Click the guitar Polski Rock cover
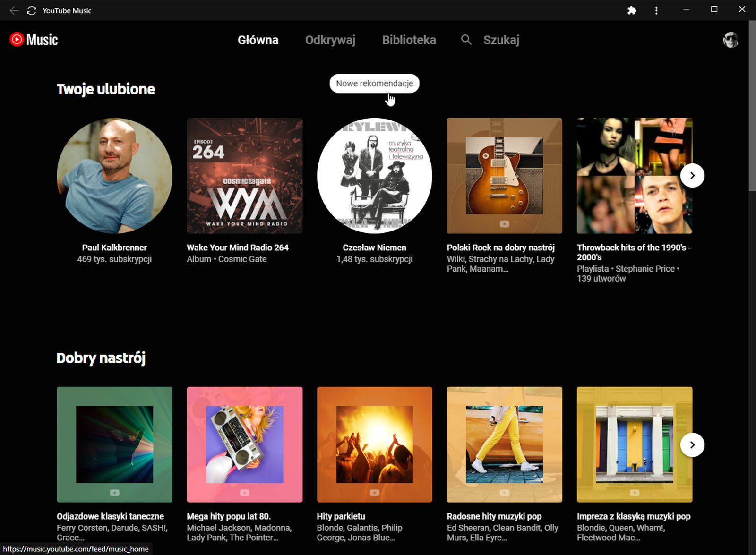This screenshot has height=555, width=756. [x=505, y=176]
